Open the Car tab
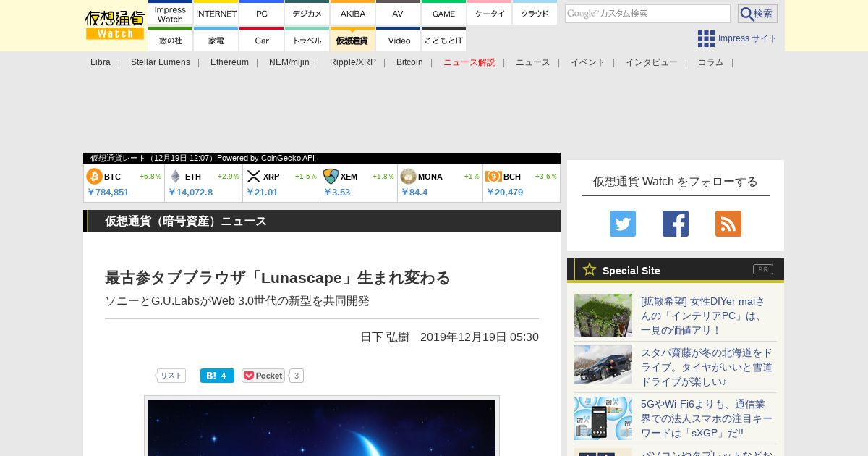The image size is (868, 456). [262, 40]
